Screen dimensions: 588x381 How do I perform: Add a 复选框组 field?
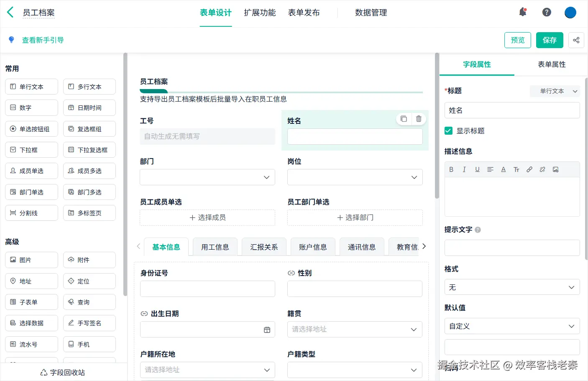click(x=89, y=129)
